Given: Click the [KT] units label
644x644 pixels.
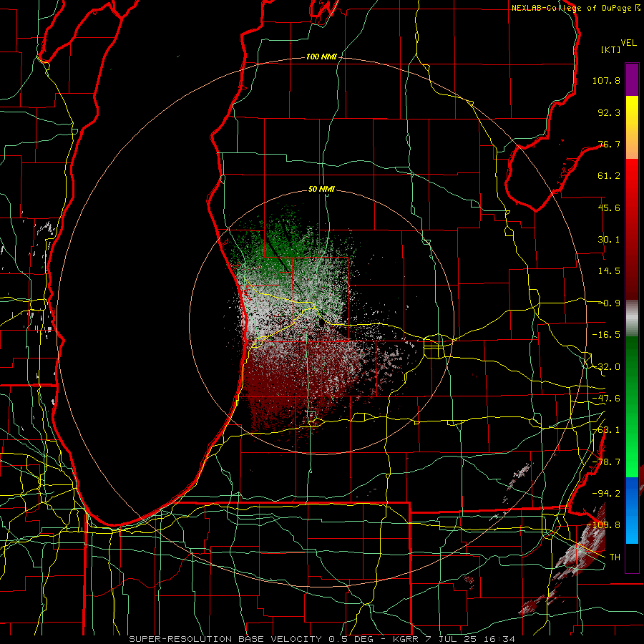Looking at the screenshot, I should [611, 49].
